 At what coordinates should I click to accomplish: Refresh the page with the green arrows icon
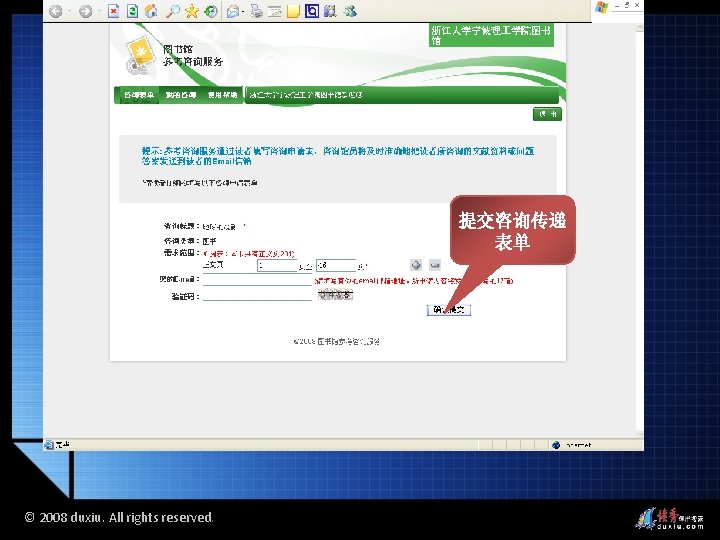132,11
